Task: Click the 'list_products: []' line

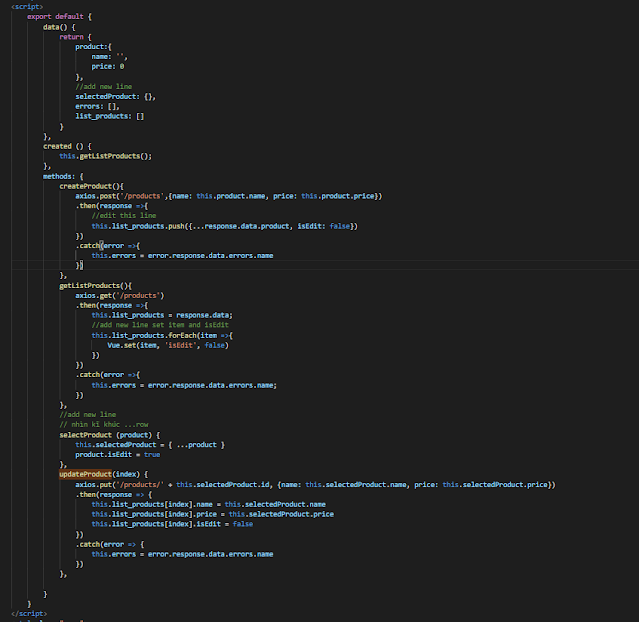Action: (110, 116)
